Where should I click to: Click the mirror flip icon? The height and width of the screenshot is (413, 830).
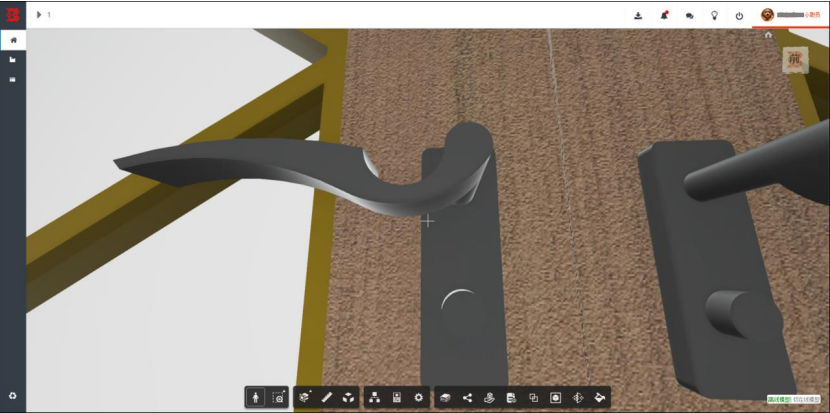578,397
